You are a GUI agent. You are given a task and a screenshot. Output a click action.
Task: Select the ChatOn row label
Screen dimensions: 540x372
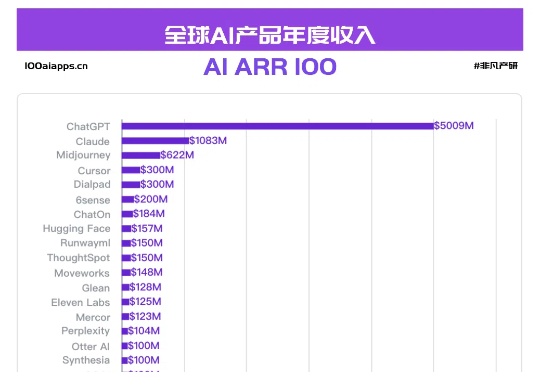pyautogui.click(x=92, y=214)
